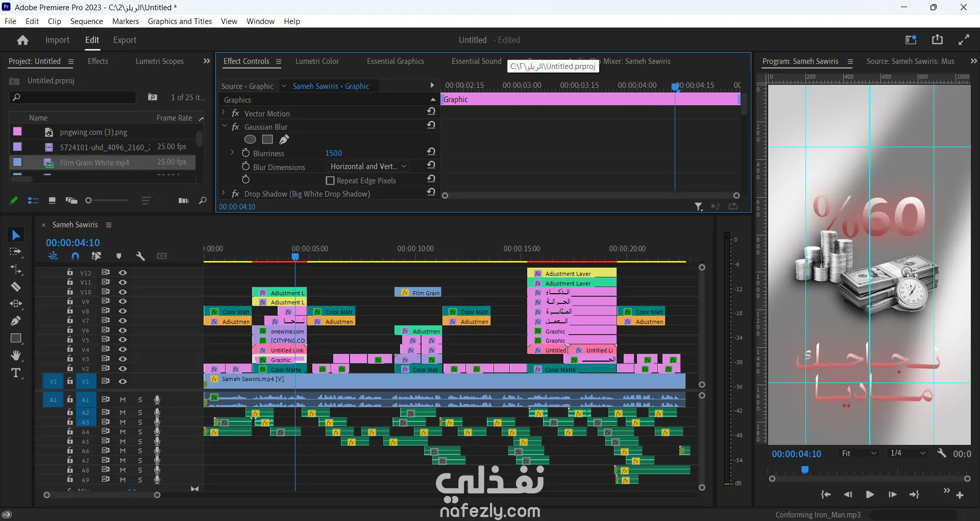This screenshot has width=980, height=521.
Task: Select the Pen tool in toolbar
Action: pos(16,321)
